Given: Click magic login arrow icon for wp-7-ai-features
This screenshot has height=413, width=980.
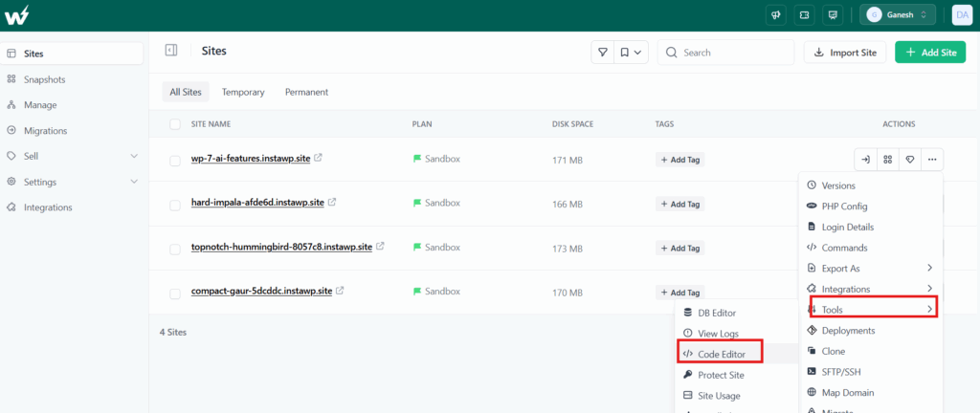Looking at the screenshot, I should click(865, 160).
